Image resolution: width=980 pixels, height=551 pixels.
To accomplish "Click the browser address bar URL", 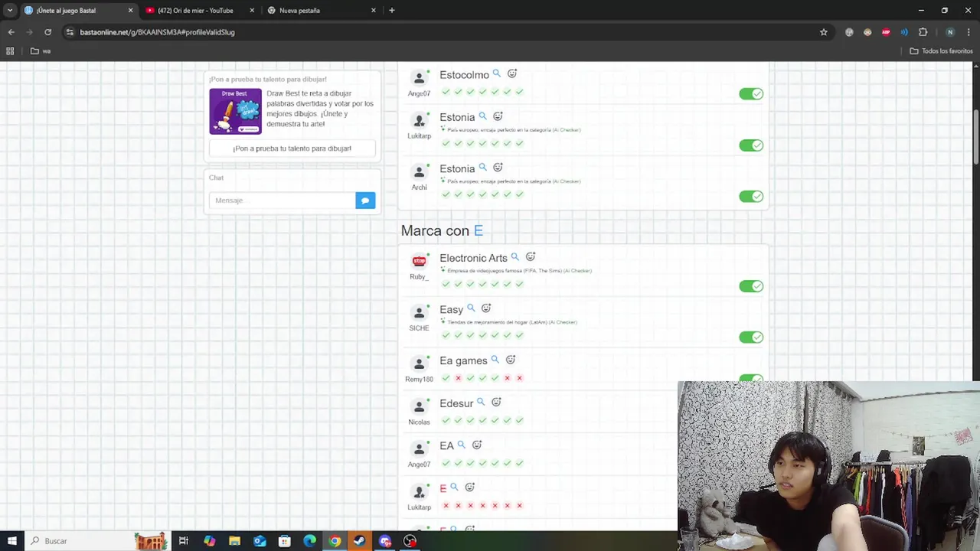I will pos(157,32).
